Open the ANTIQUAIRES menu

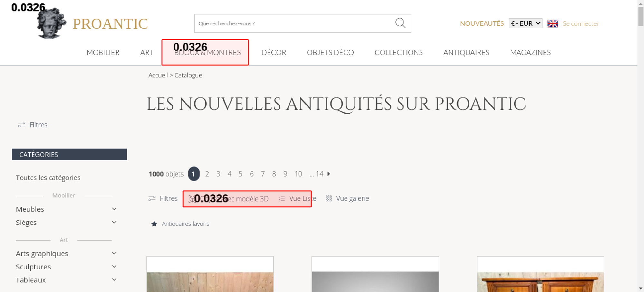466,52
